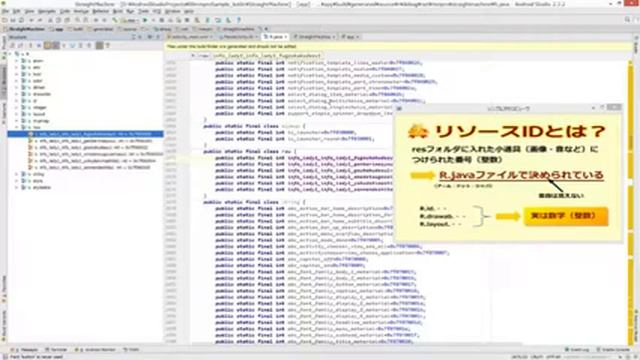Expand the drawable class node
The width and height of the screenshot is (640, 360).
(x=17, y=94)
